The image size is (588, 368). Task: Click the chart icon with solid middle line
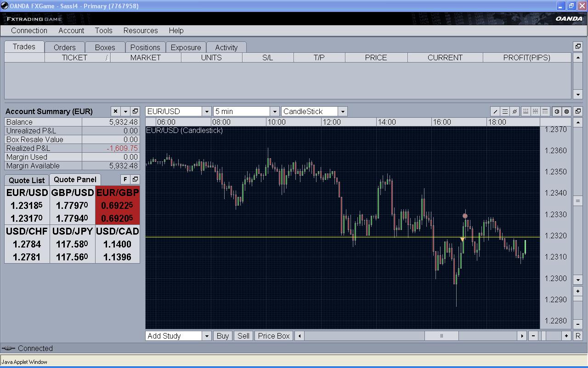point(535,111)
